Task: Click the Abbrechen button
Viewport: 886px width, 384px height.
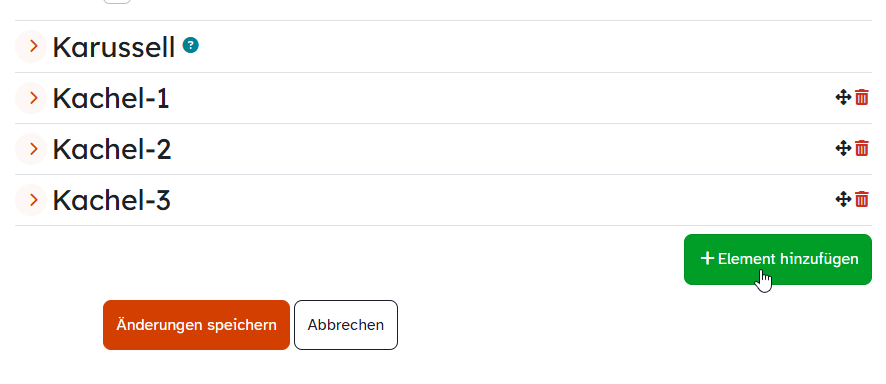Action: (x=346, y=325)
